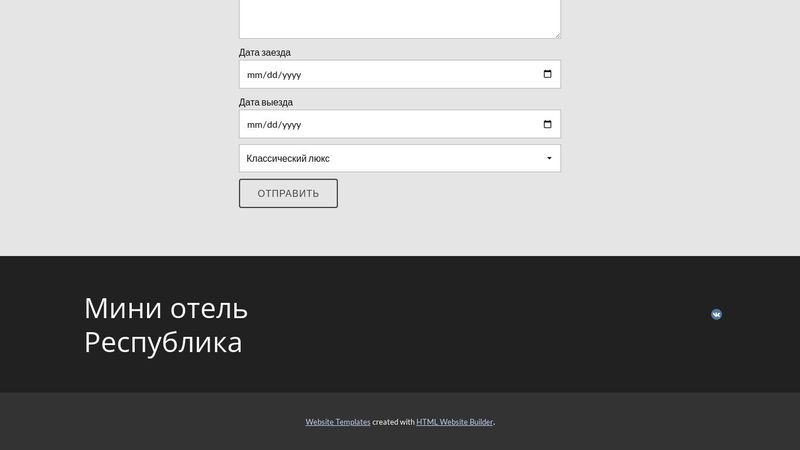This screenshot has width=800, height=450.
Task: Open the calendar picker for Дата выезда
Action: [547, 124]
